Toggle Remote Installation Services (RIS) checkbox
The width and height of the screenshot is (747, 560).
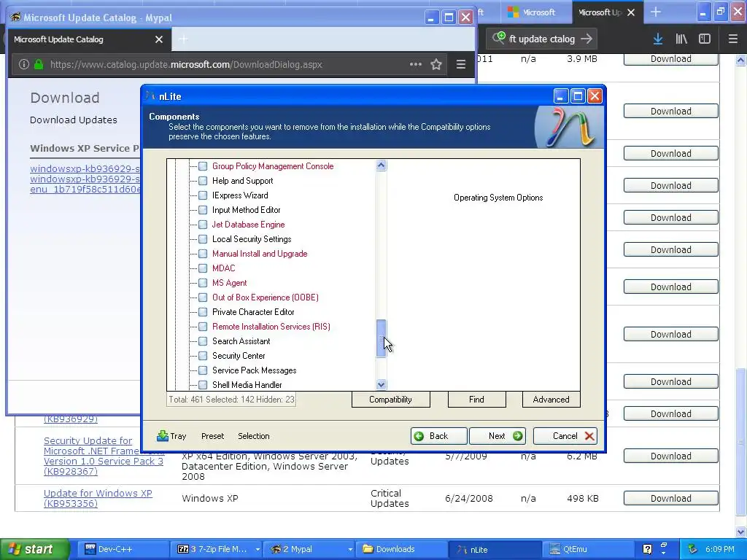(203, 327)
